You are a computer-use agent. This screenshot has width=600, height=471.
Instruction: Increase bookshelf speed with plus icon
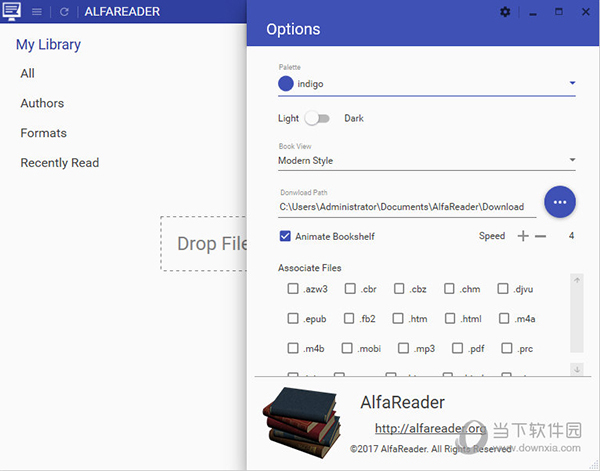(523, 236)
